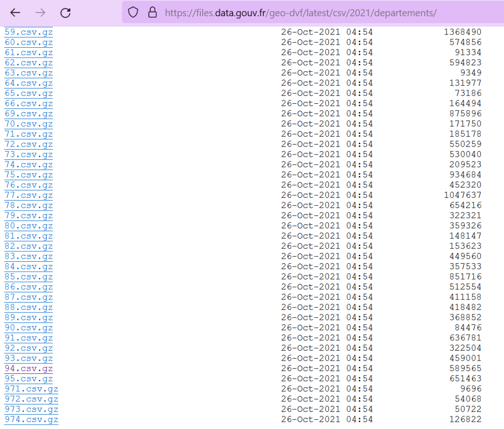Screen dimensions: 504x429
Task: Select file size 50722
Action: 468,409
